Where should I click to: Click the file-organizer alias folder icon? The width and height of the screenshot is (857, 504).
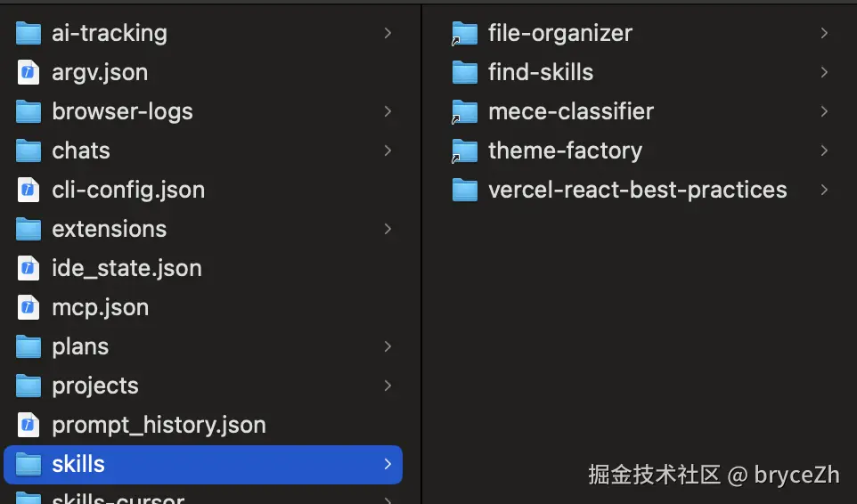pyautogui.click(x=464, y=34)
